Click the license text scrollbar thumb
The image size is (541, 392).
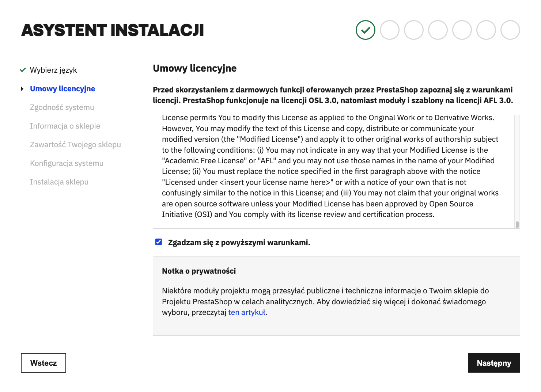(517, 224)
